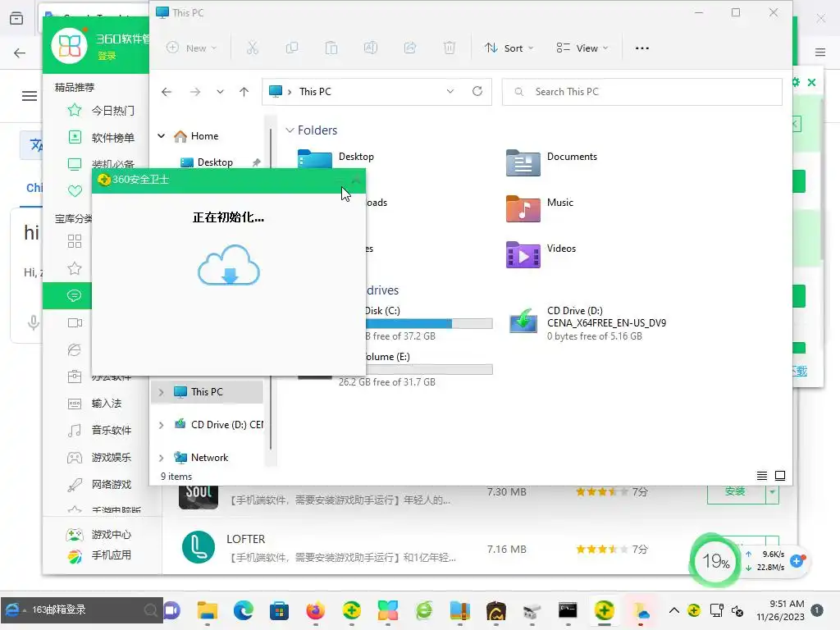Open 音乐软件 category in 360 sidebar
The image size is (840, 630).
[x=100, y=430]
